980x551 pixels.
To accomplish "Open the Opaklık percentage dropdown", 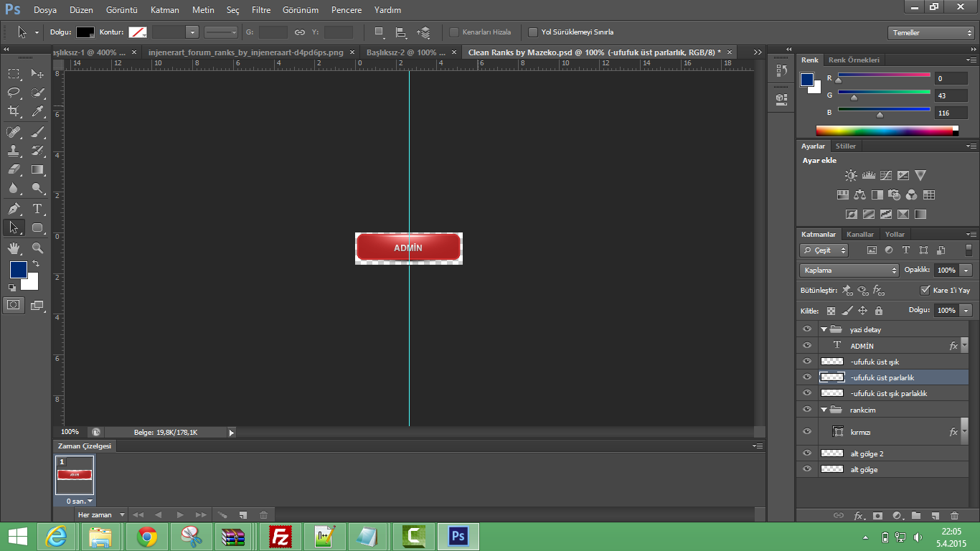I will click(966, 270).
